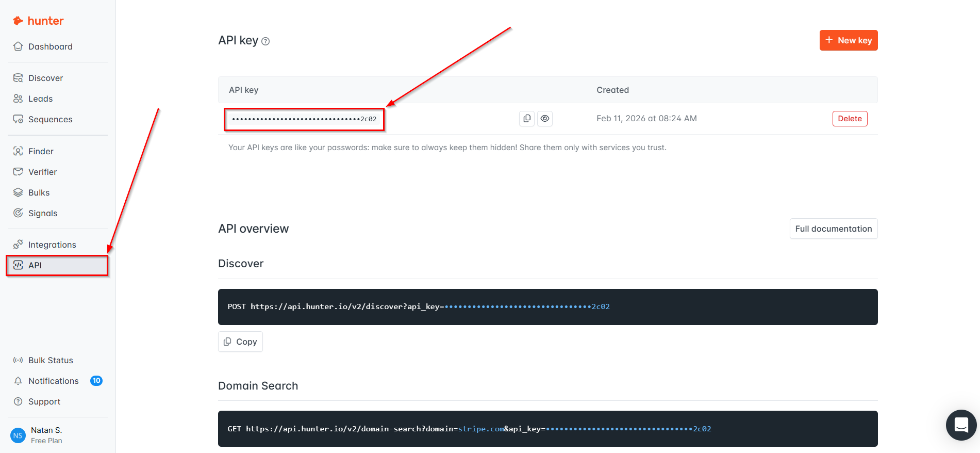Click the Created column header

[x=612, y=90]
